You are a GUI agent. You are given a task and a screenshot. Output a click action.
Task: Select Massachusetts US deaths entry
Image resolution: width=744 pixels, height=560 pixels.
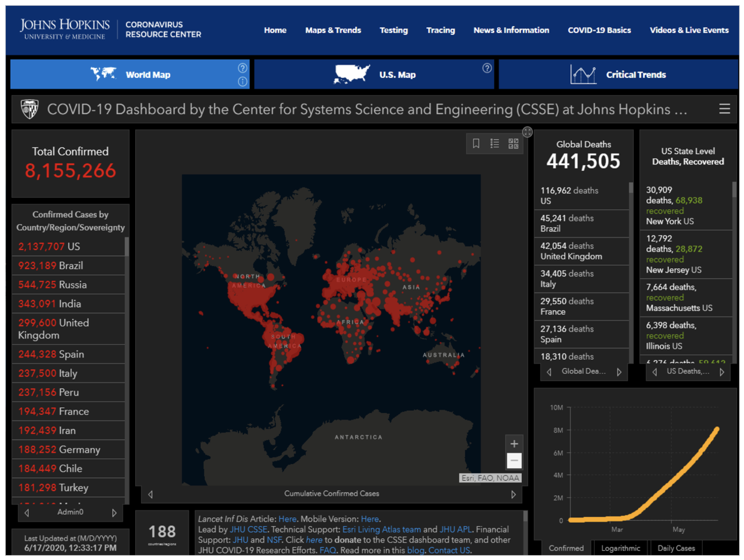click(x=686, y=297)
